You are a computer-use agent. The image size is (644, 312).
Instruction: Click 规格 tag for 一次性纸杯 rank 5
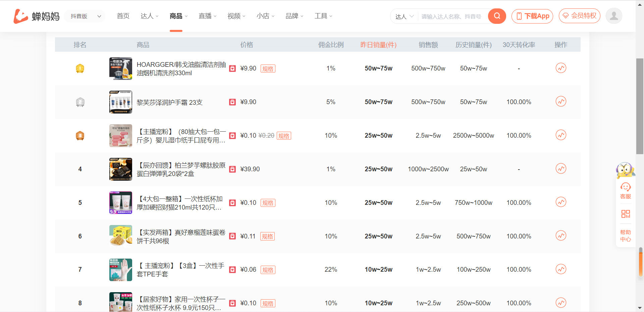pyautogui.click(x=268, y=203)
